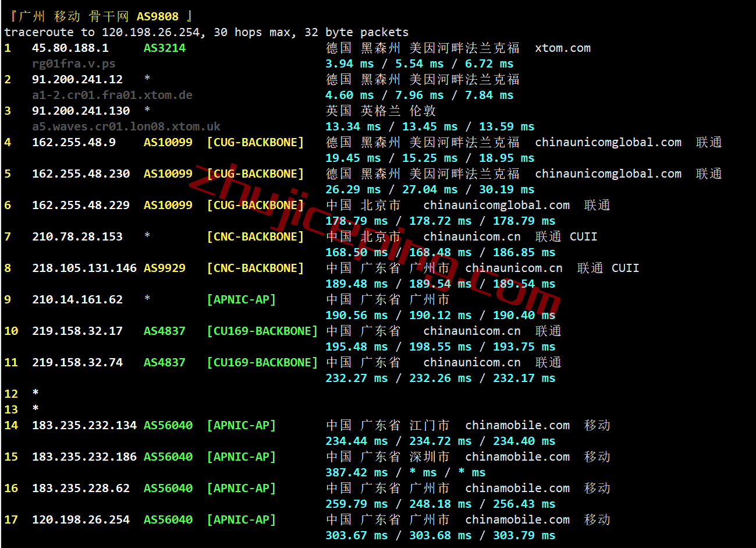Select chinamobile.com in hop 14
This screenshot has width=756, height=548.
pyautogui.click(x=517, y=425)
